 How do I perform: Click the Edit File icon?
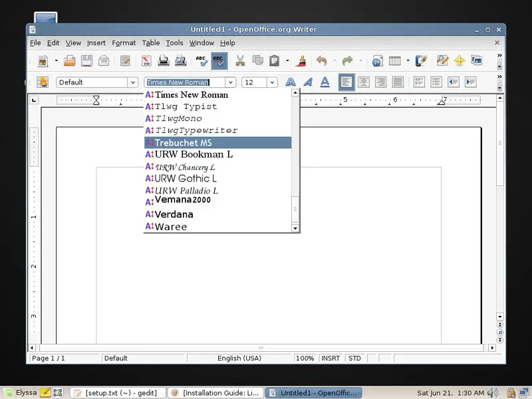pos(125,61)
